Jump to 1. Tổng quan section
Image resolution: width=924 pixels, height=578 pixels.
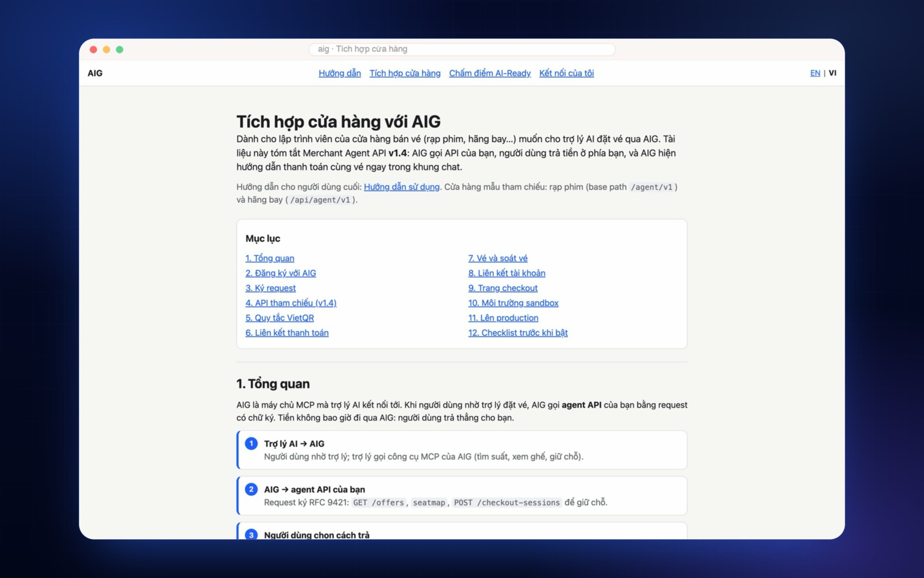[x=270, y=258]
